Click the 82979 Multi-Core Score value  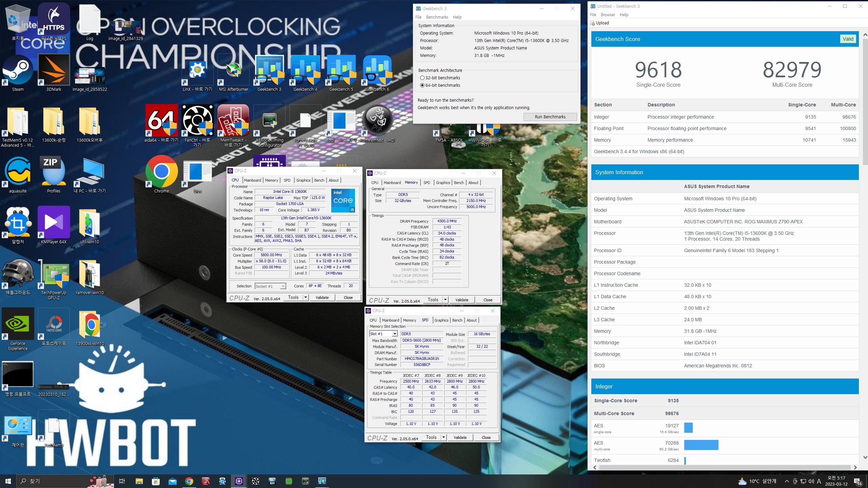tap(792, 70)
